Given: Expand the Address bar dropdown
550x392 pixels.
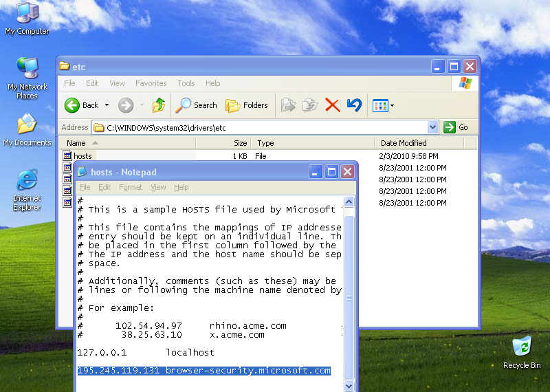Looking at the screenshot, I should click(x=433, y=127).
